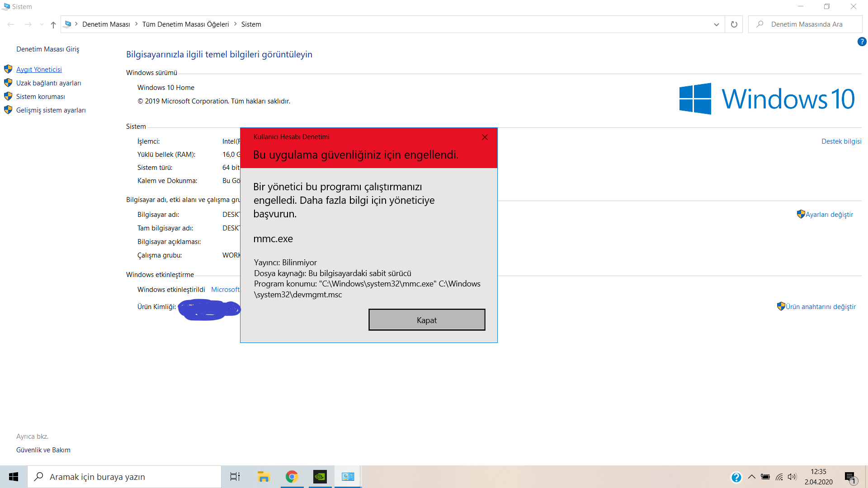
Task: Open NVIDIA app icon in taskbar
Action: point(320,477)
